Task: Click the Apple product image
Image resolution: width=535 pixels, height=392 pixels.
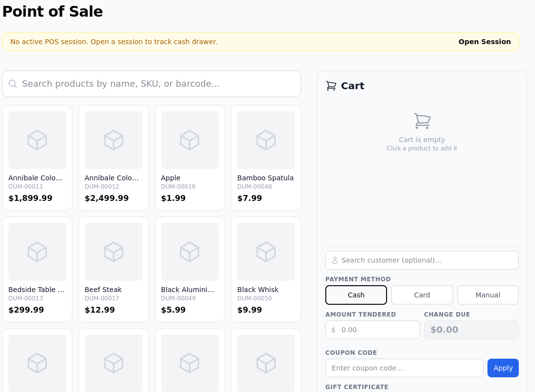Action: point(190,140)
